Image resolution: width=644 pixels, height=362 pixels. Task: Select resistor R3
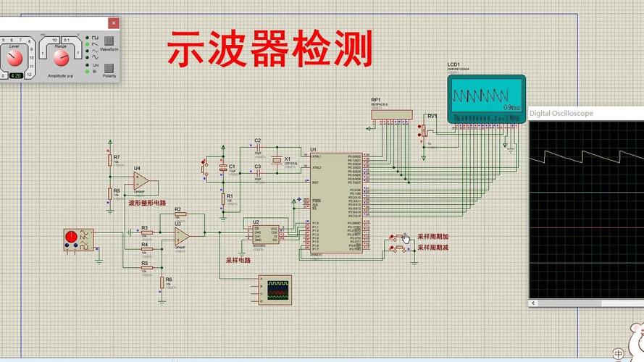pos(146,232)
